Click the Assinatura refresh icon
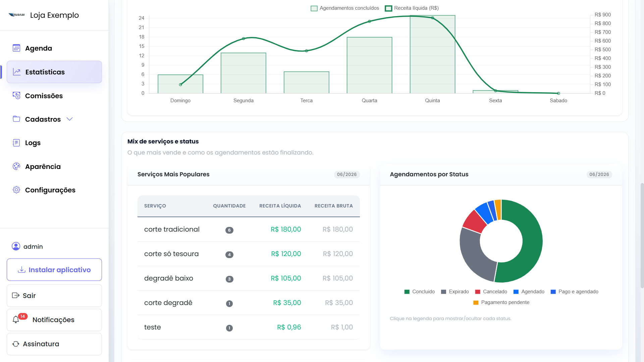Viewport: 644px width, 362px height. [x=16, y=344]
